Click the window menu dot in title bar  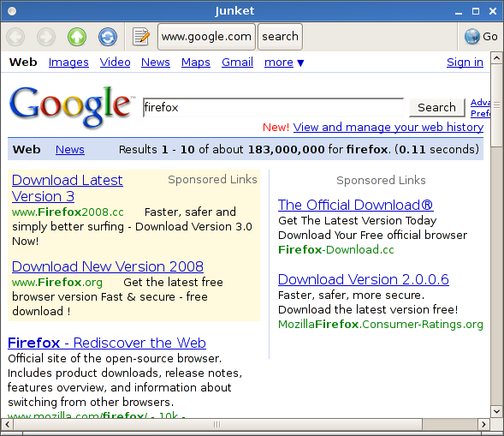click(x=12, y=11)
